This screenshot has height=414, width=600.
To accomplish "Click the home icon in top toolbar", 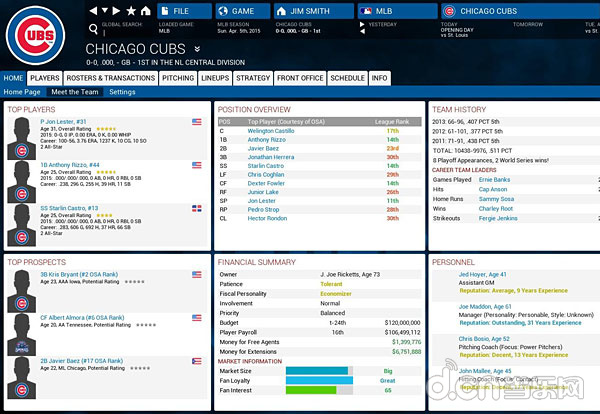I will [x=145, y=11].
